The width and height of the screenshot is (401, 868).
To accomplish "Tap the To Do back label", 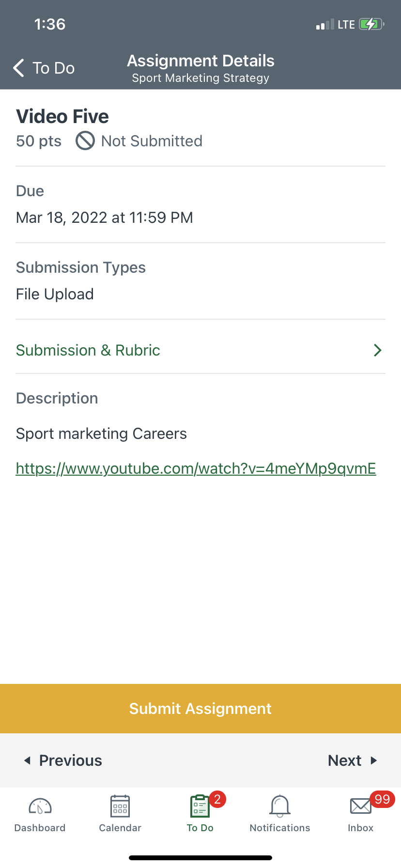I will pyautogui.click(x=53, y=68).
